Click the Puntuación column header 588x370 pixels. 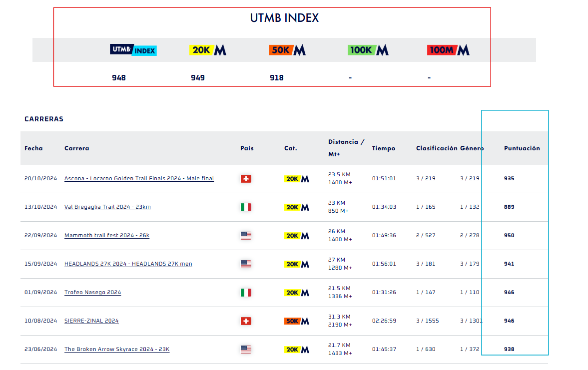(522, 148)
